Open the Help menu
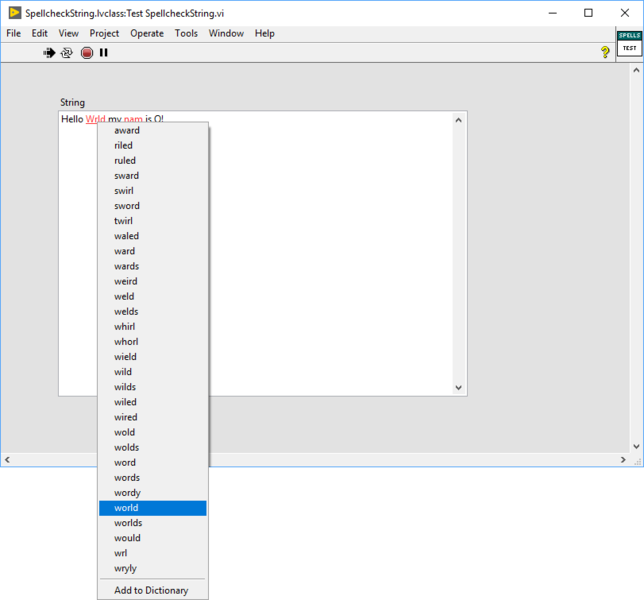The width and height of the screenshot is (644, 600). (264, 33)
